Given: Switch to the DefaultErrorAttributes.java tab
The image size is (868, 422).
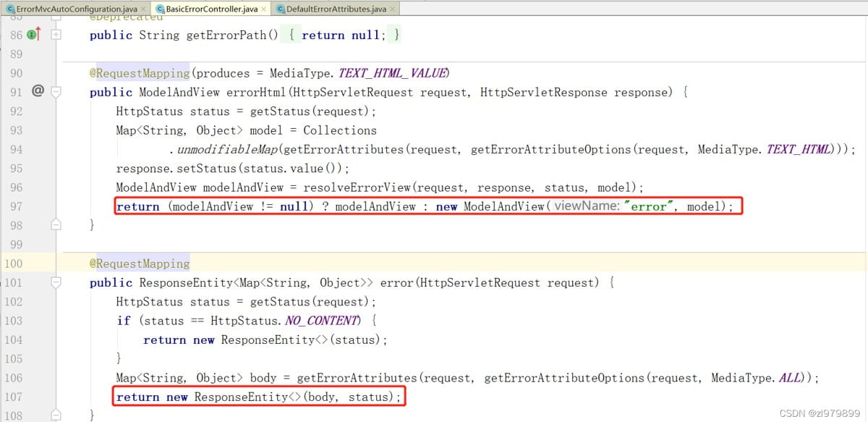Looking at the screenshot, I should pyautogui.click(x=336, y=9).
